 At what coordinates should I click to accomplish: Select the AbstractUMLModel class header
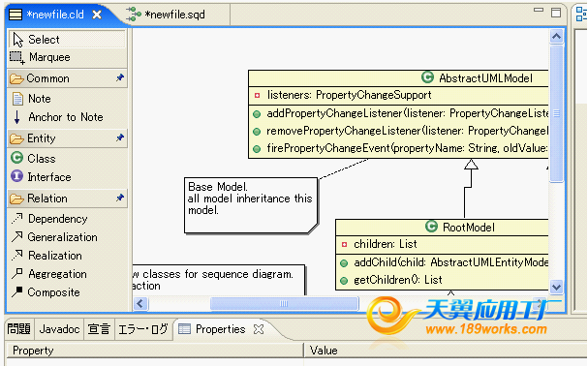pyautogui.click(x=399, y=78)
